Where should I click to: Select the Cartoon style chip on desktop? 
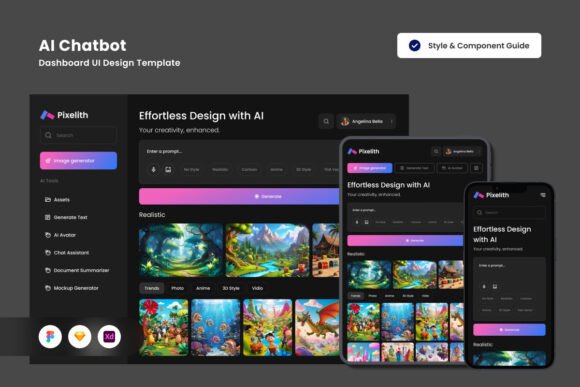click(x=249, y=169)
